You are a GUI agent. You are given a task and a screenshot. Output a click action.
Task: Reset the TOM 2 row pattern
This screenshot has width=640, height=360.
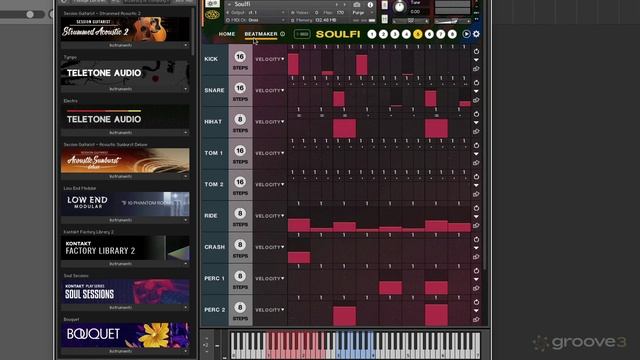click(x=476, y=177)
